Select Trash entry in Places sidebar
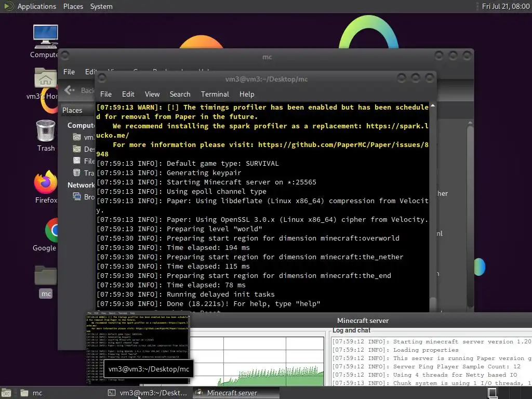This screenshot has width=532, height=399. click(84, 172)
